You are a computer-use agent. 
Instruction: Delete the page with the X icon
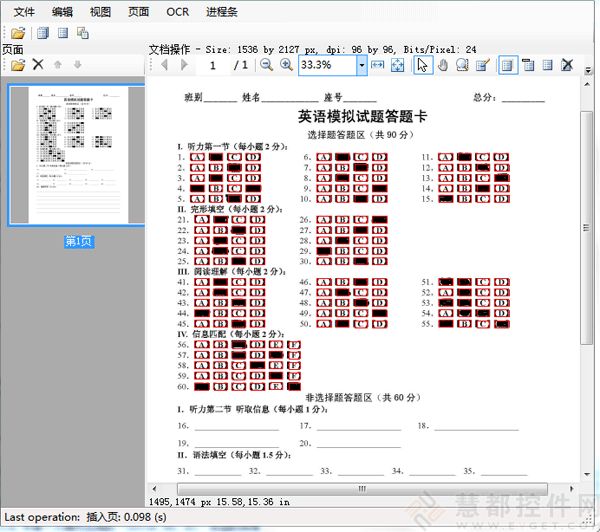[x=38, y=65]
